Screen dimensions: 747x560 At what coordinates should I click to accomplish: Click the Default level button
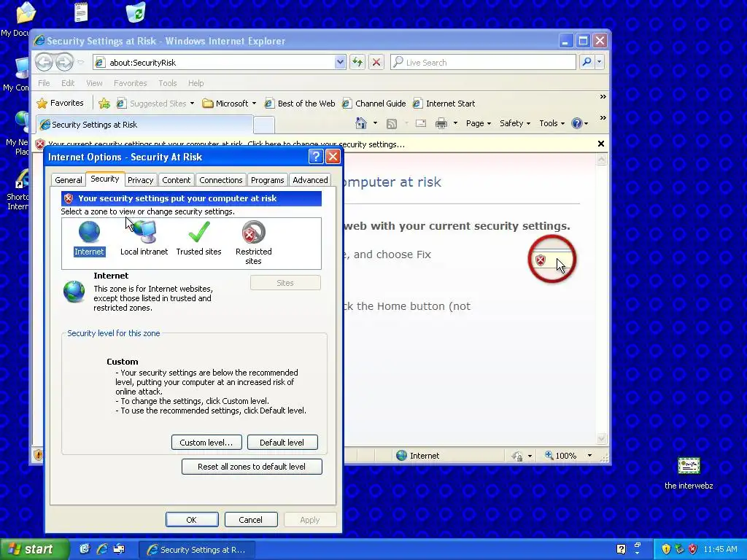pyautogui.click(x=282, y=443)
